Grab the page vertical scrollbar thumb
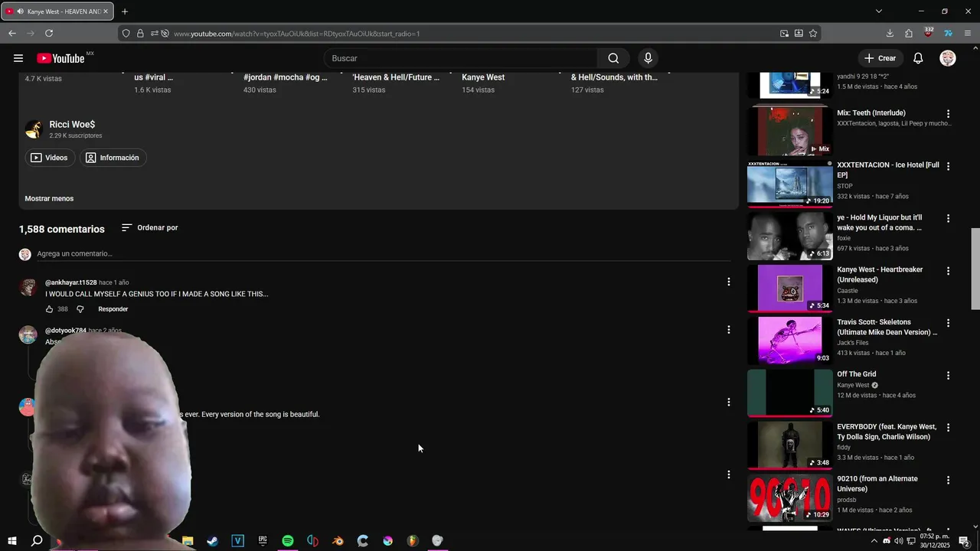The image size is (980, 551). [x=975, y=268]
